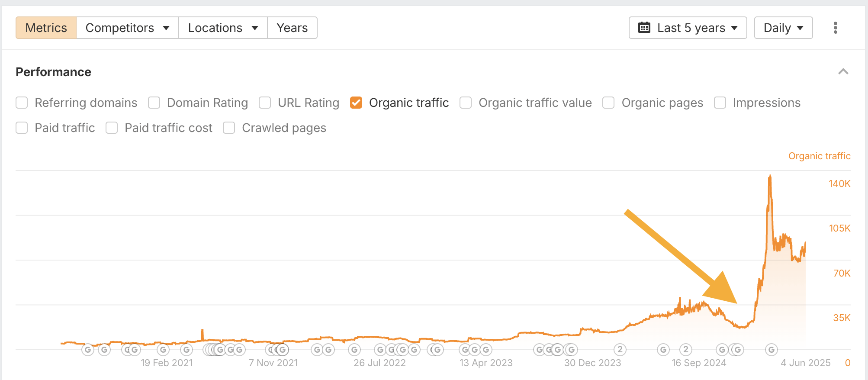Screen dimensions: 868x380
Task: Check the Impressions metric
Action: point(720,103)
